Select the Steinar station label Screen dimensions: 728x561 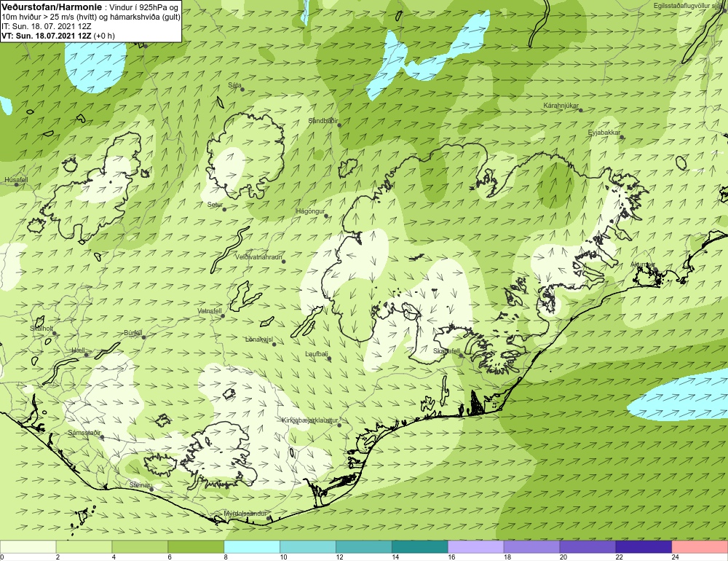(141, 484)
